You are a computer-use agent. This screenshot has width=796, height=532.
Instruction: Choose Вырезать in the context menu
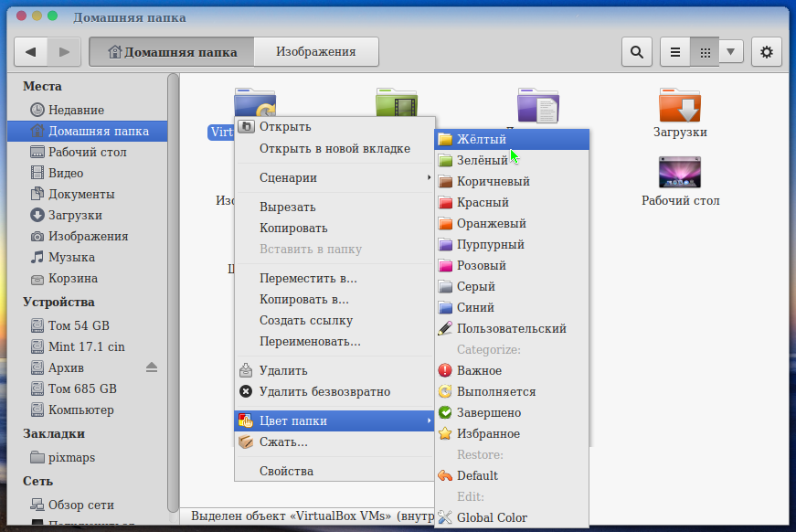tap(335, 207)
